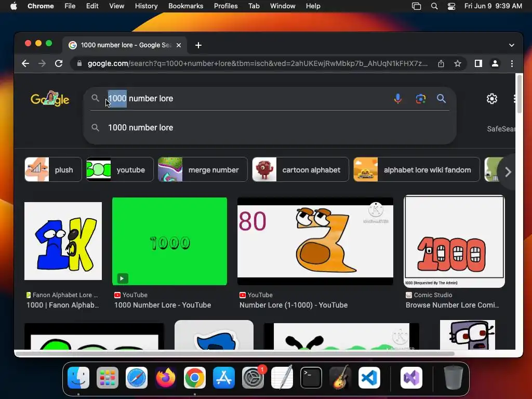Filter results by 'plush' chip

54,170
